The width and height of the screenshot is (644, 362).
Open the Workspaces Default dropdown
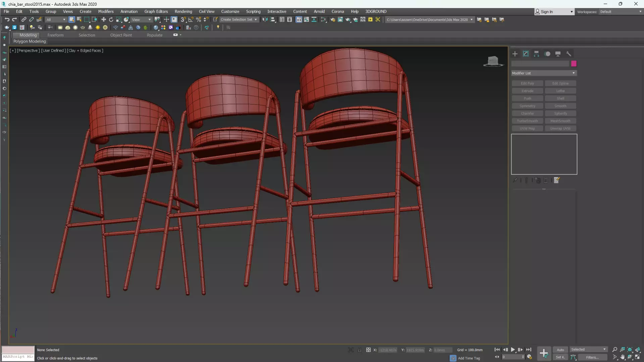tap(621, 12)
